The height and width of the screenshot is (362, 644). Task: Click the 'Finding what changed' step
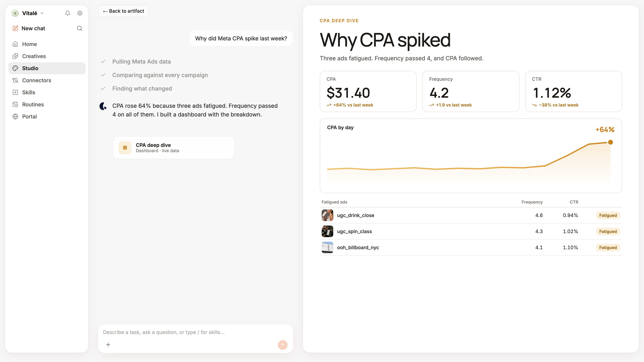(142, 89)
